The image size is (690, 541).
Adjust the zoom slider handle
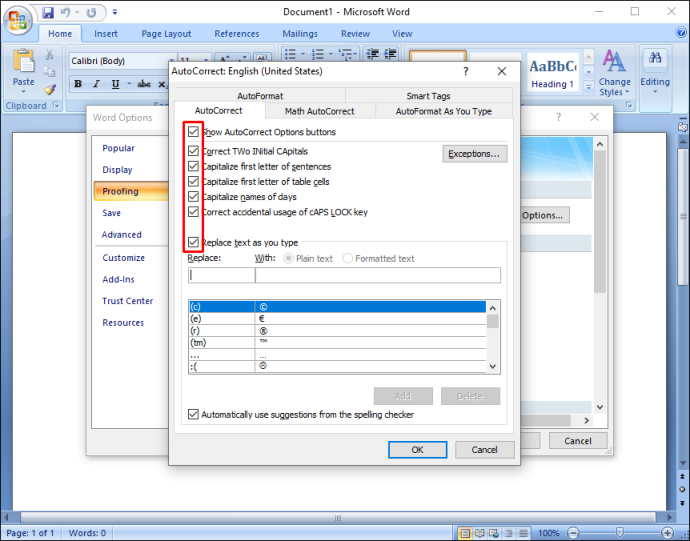620,533
